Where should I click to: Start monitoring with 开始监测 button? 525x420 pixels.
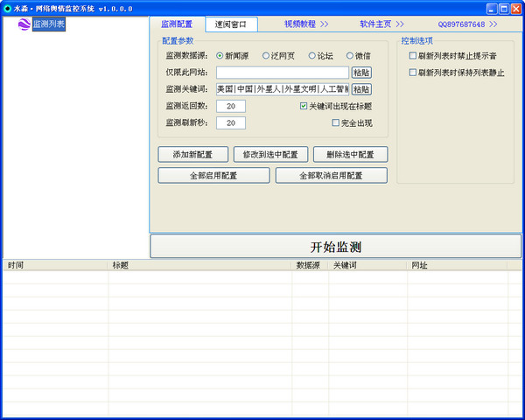tap(336, 247)
